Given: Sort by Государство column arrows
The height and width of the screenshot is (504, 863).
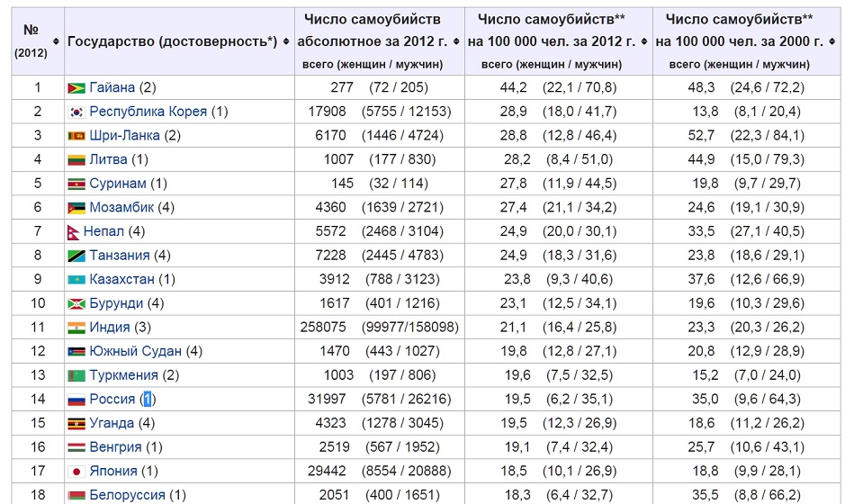Looking at the screenshot, I should click(286, 41).
